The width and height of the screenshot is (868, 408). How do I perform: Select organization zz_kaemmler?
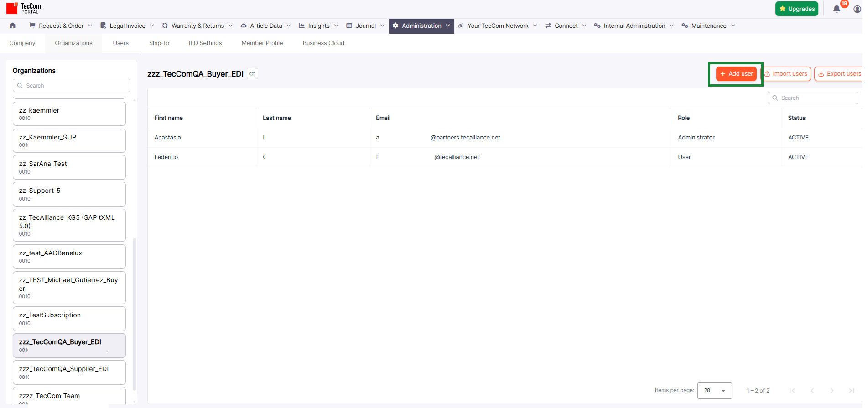tap(69, 114)
